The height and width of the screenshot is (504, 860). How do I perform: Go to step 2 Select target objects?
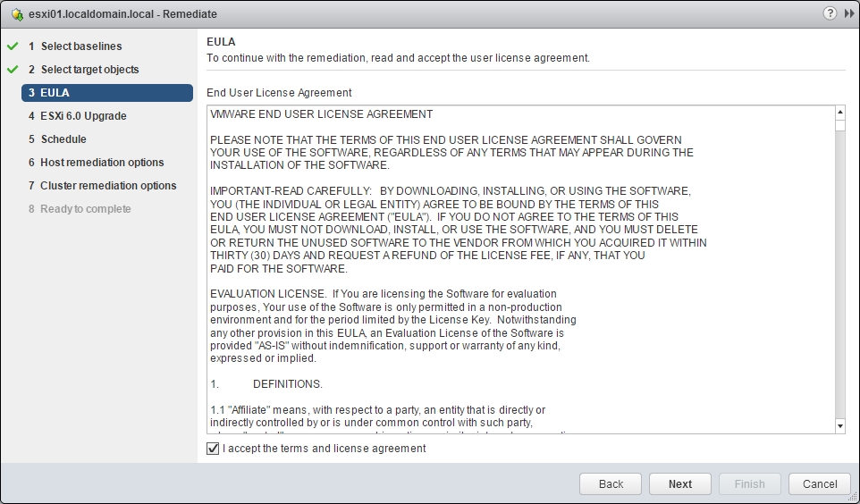coord(89,70)
